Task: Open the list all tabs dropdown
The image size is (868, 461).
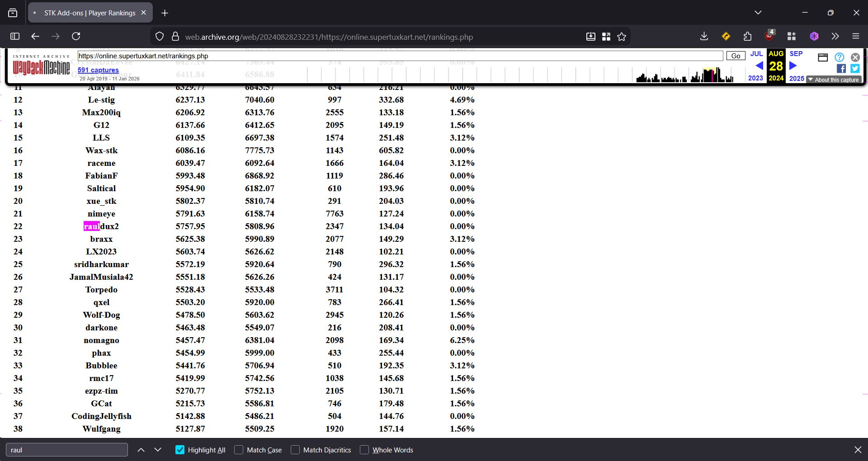Action: (758, 13)
